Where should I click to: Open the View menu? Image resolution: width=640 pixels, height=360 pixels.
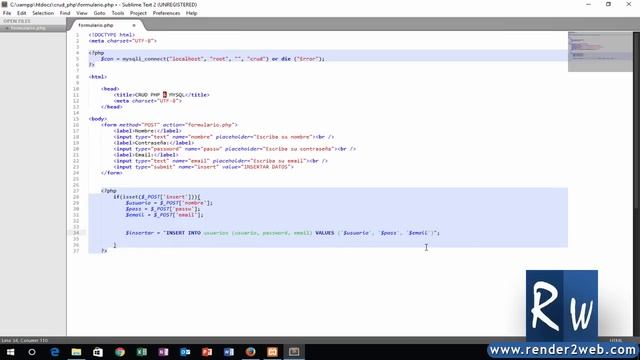click(82, 13)
